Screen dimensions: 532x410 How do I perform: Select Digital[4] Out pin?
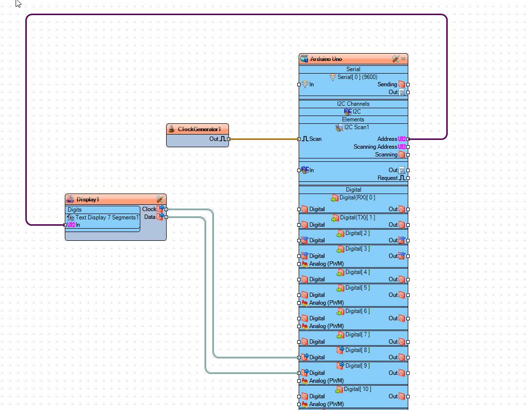click(x=408, y=279)
